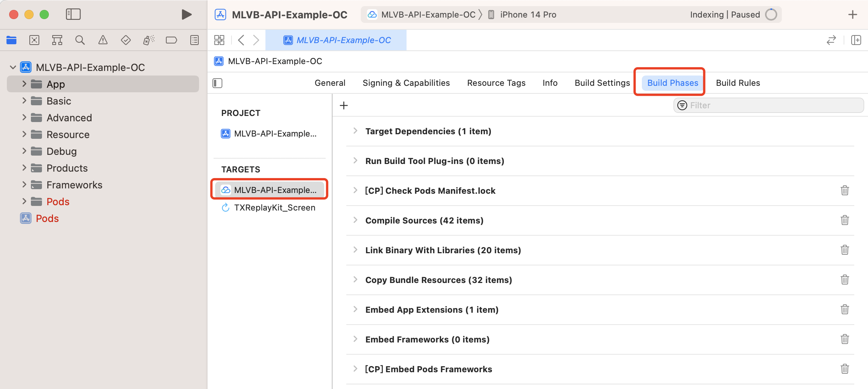Screen dimensions: 868x389
Task: Open the Report navigator icon
Action: pos(194,40)
